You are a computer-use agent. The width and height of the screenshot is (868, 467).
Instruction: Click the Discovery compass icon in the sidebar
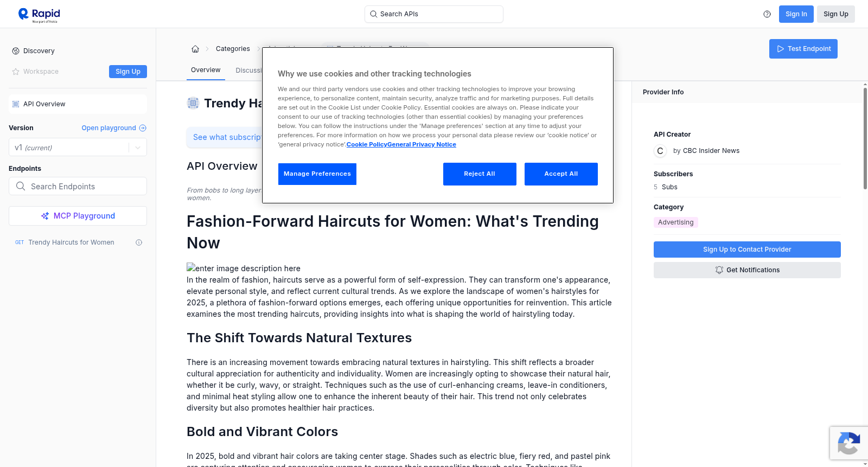click(16, 51)
